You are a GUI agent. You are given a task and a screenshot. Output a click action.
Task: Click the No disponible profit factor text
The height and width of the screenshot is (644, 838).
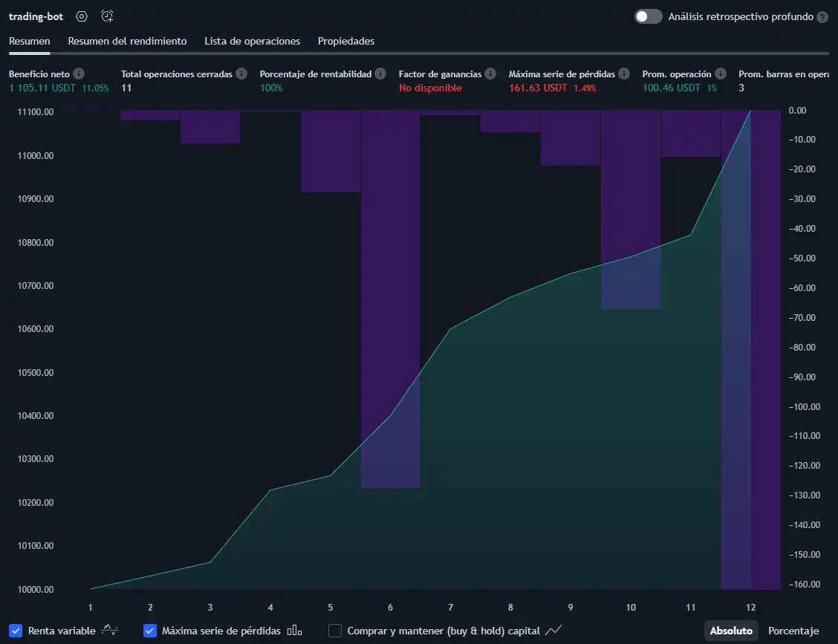pos(430,88)
